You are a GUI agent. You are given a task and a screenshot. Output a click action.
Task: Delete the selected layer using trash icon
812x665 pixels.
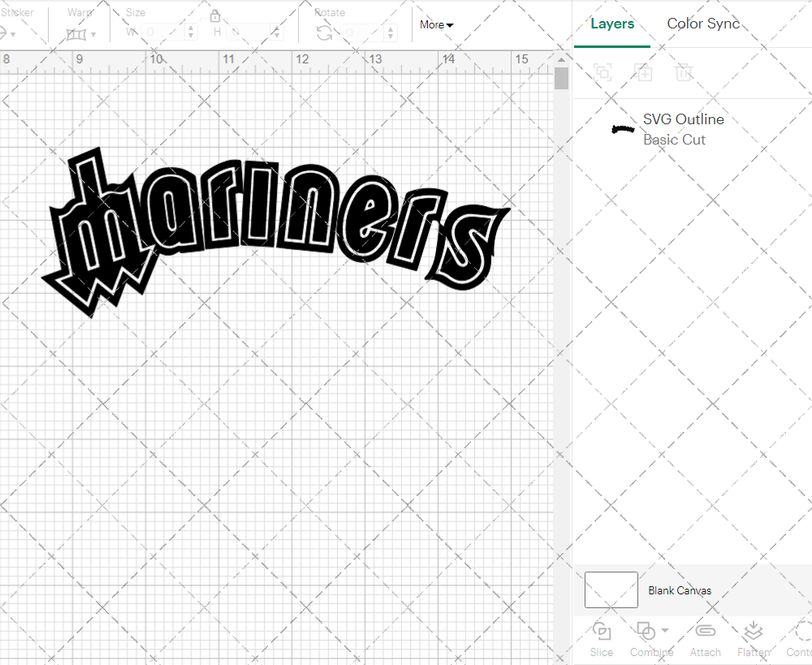pyautogui.click(x=685, y=73)
